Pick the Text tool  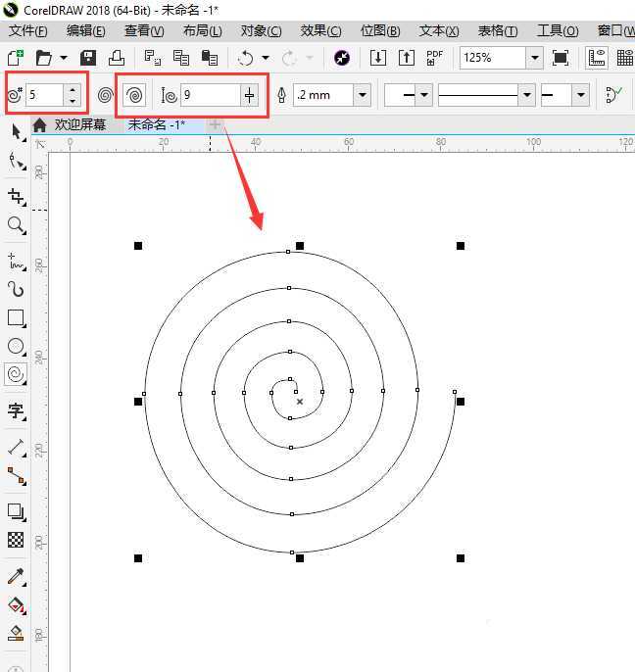(x=16, y=409)
